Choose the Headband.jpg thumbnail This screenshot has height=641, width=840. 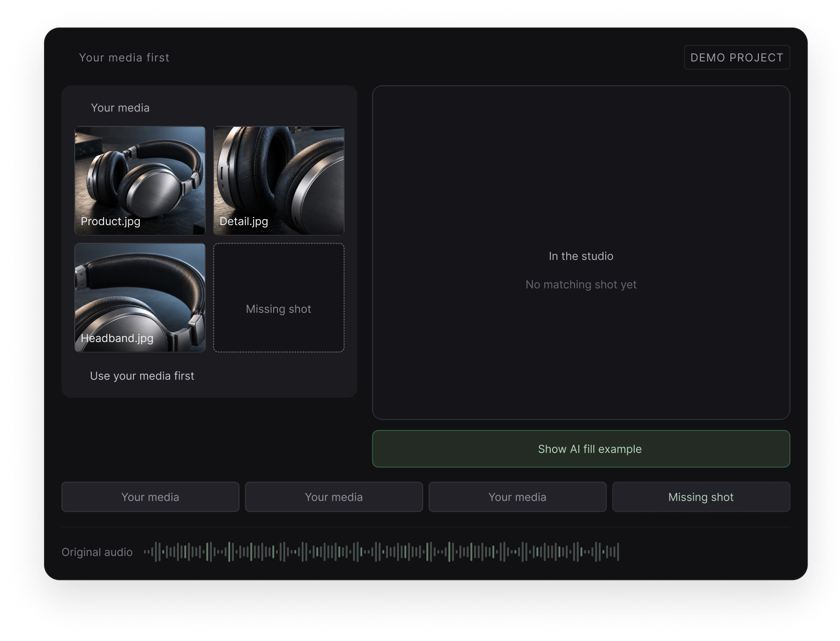[140, 298]
